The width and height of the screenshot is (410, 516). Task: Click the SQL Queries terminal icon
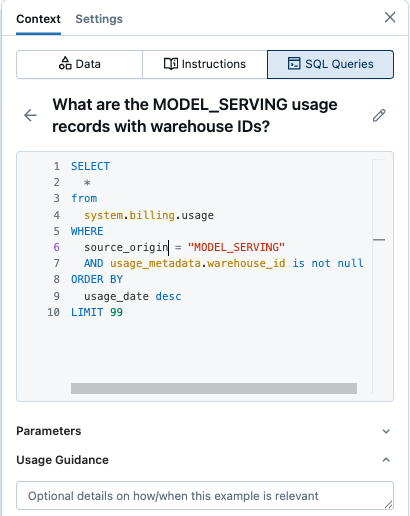pyautogui.click(x=294, y=63)
